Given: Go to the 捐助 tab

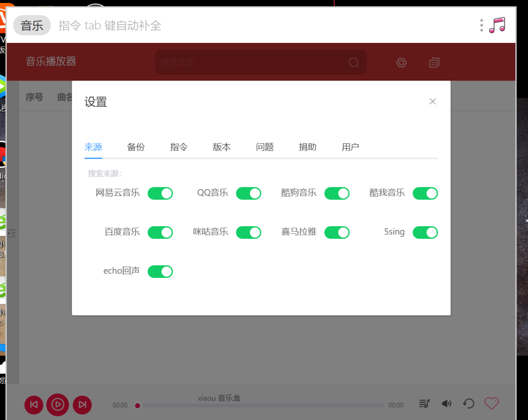Looking at the screenshot, I should tap(308, 147).
